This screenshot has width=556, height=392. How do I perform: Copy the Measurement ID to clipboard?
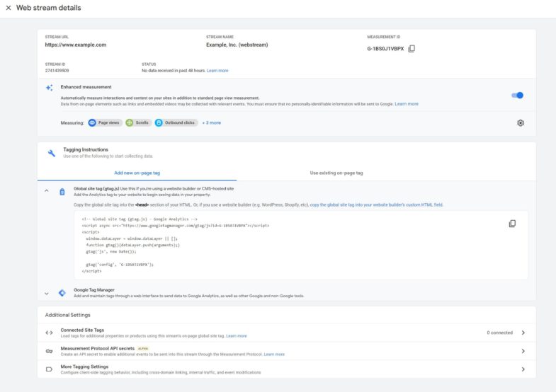(x=412, y=49)
